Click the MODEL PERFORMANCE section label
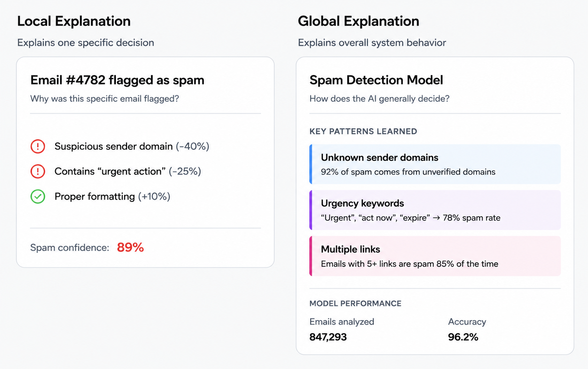This screenshot has width=588, height=369. tap(355, 304)
